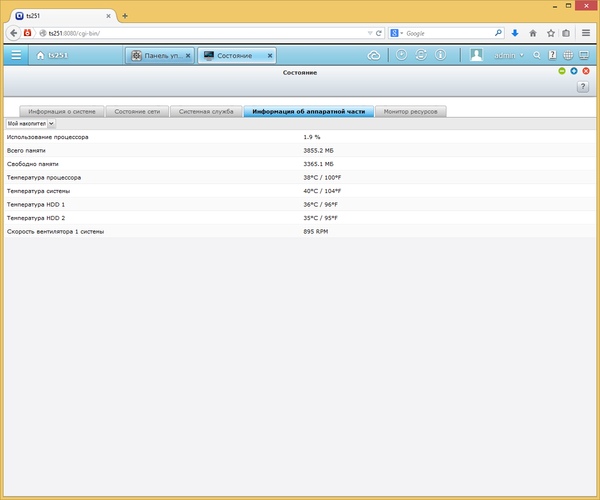Click the 3855.2 МБ value

click(x=318, y=150)
